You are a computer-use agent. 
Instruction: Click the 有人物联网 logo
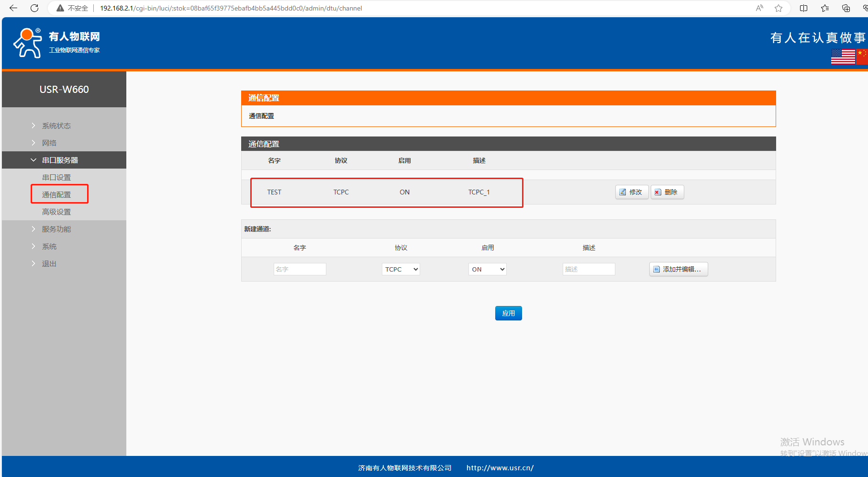click(56, 43)
